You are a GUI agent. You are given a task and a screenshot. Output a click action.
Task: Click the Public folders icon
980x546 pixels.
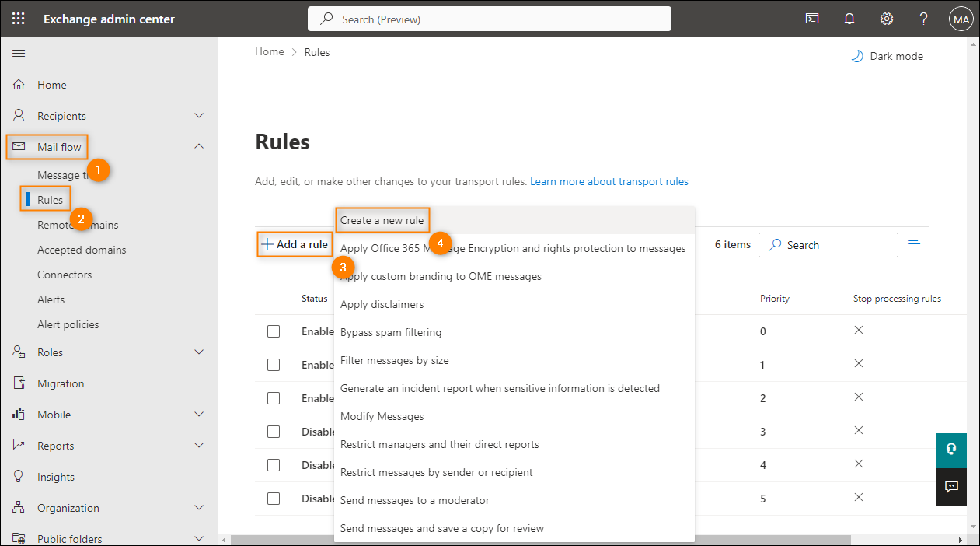(19, 538)
